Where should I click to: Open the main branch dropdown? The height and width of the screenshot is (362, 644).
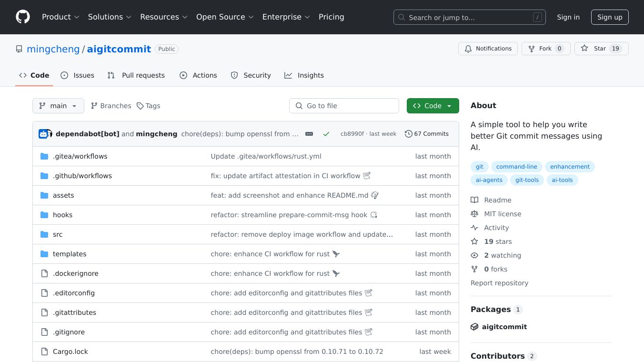click(x=58, y=106)
